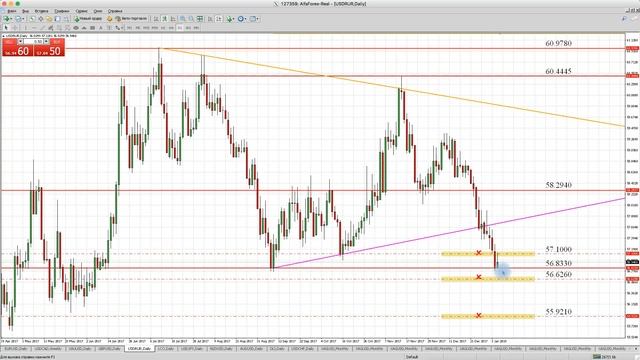Switch to the EURUSD,Daily chart tab
This screenshot has height=360, width=640.
[16, 349]
